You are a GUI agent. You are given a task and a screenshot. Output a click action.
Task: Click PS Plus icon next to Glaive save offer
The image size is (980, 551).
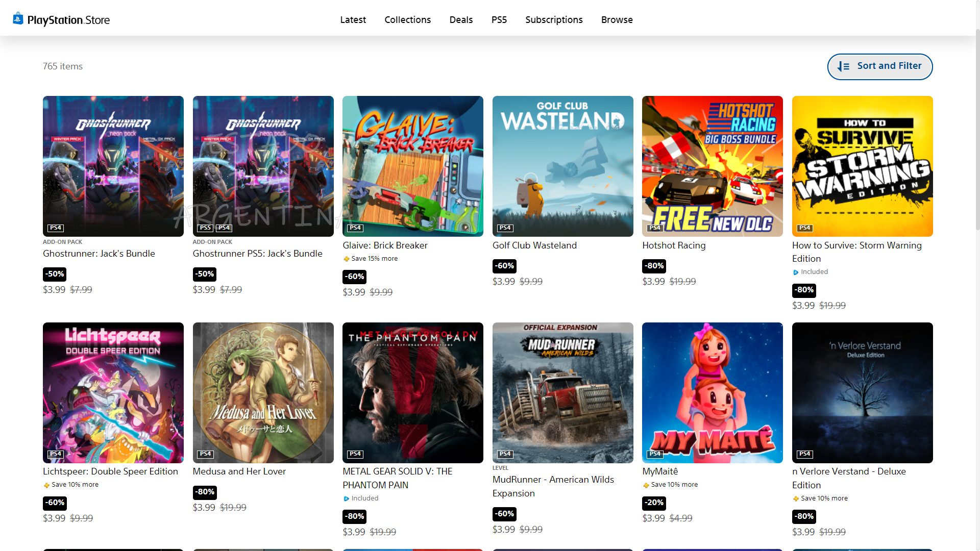(x=347, y=259)
